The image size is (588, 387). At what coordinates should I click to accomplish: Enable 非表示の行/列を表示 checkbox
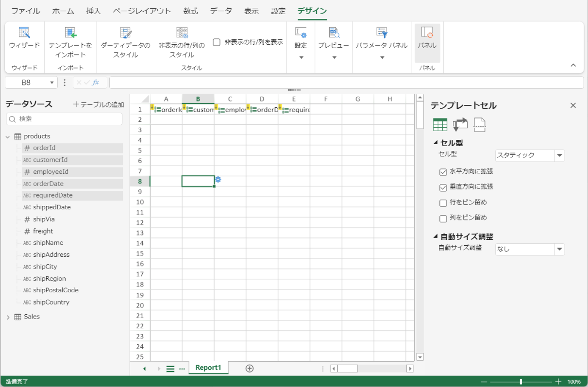click(x=217, y=42)
